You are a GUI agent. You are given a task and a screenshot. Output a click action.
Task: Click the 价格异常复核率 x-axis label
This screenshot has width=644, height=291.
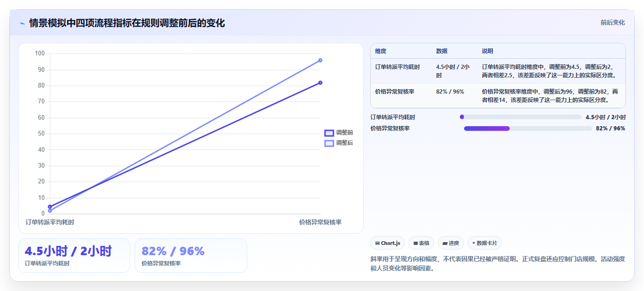click(x=320, y=222)
